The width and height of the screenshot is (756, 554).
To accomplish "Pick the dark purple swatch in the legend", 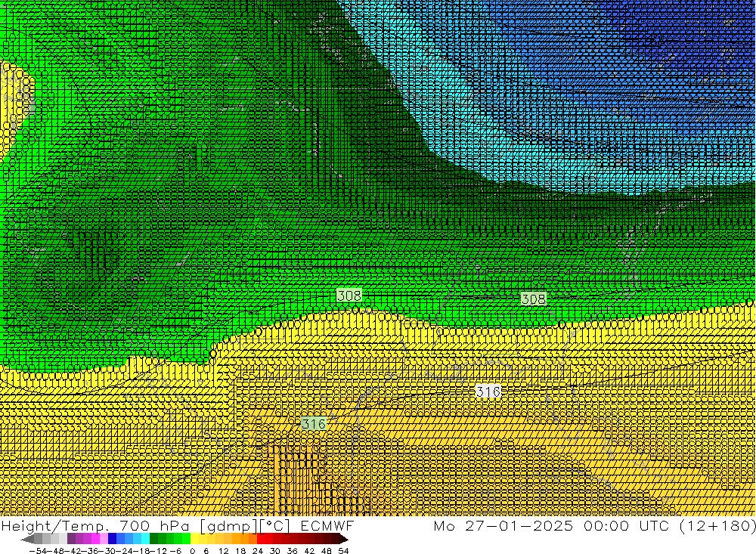I will 71,540.
